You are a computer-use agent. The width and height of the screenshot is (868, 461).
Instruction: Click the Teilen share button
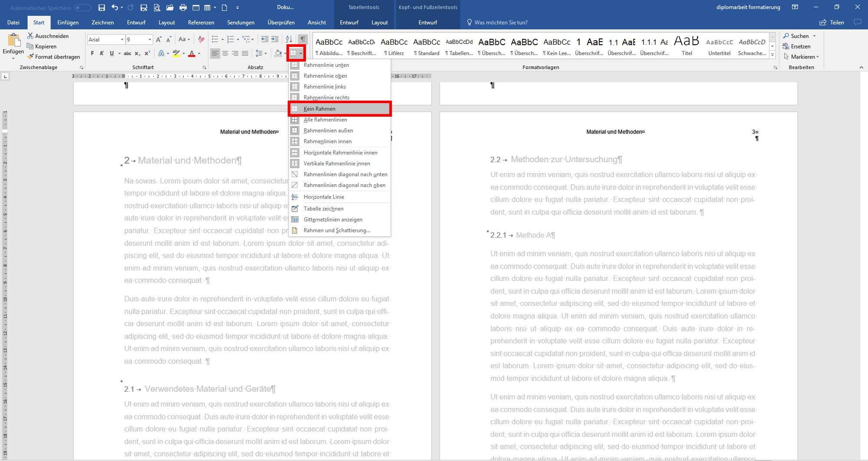click(832, 23)
